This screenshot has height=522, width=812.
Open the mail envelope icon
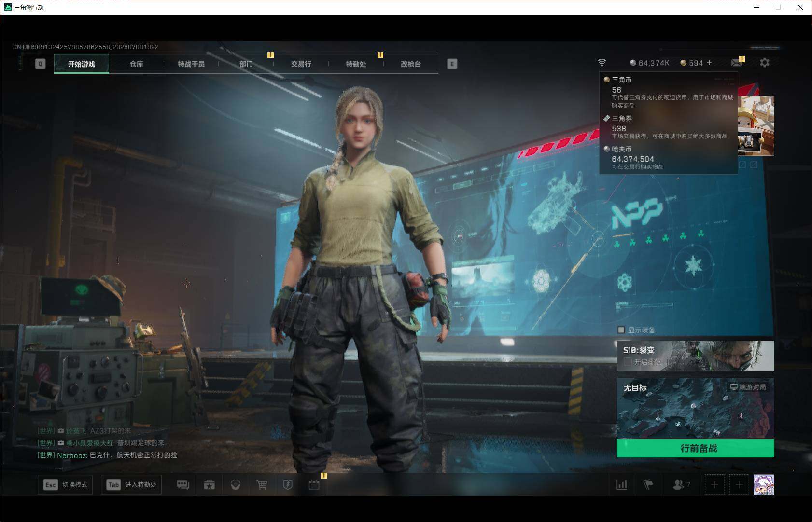pyautogui.click(x=737, y=63)
